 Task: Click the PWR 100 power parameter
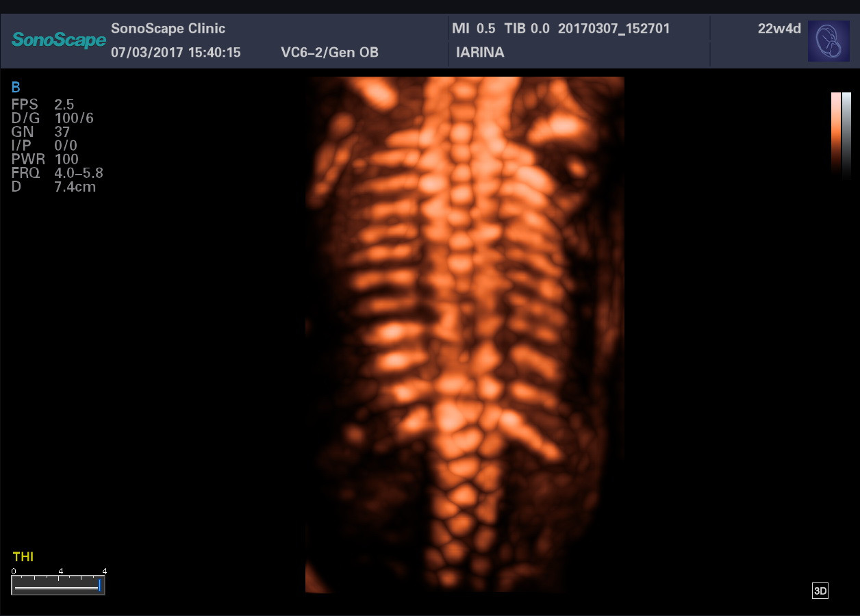coord(45,159)
